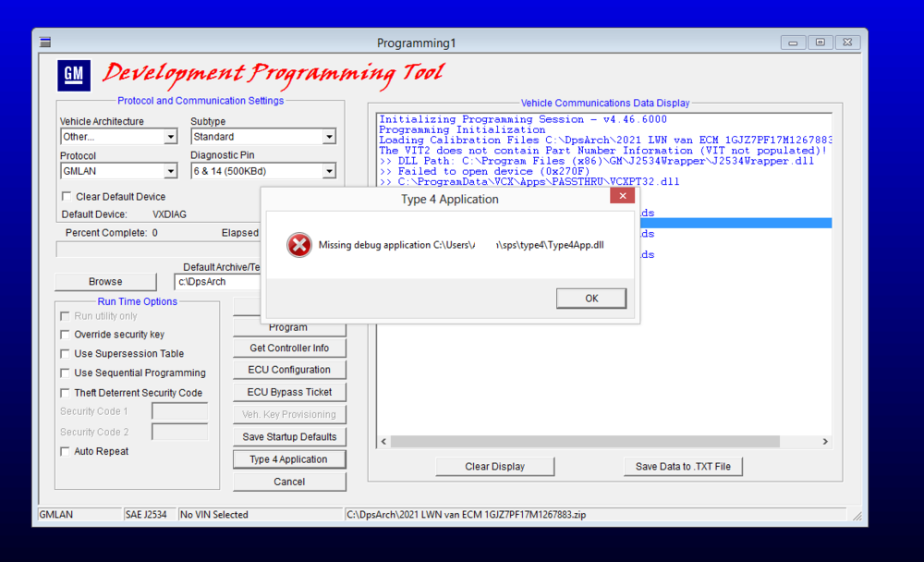The height and width of the screenshot is (562, 924).
Task: Click the GM logo icon
Action: pos(74,76)
